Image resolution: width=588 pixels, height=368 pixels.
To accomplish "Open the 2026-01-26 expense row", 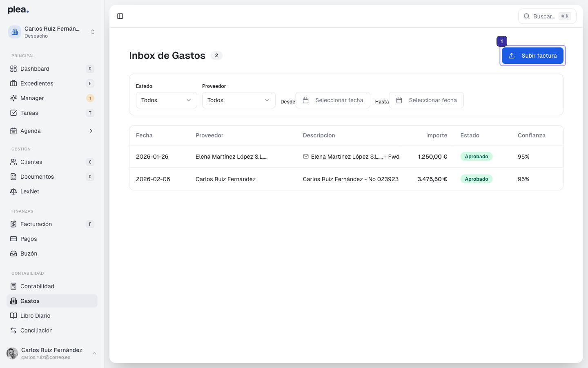I will click(346, 157).
